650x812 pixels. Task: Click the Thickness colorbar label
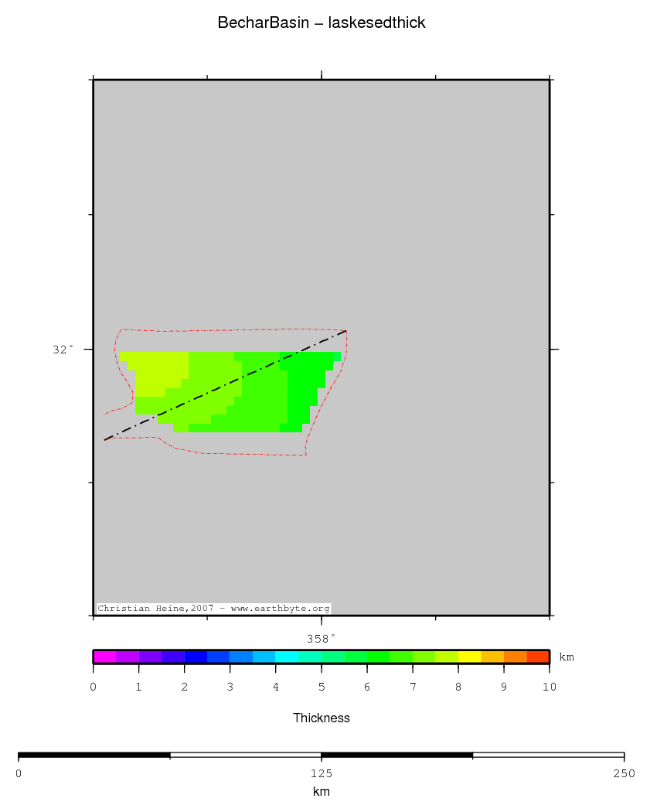(322, 718)
